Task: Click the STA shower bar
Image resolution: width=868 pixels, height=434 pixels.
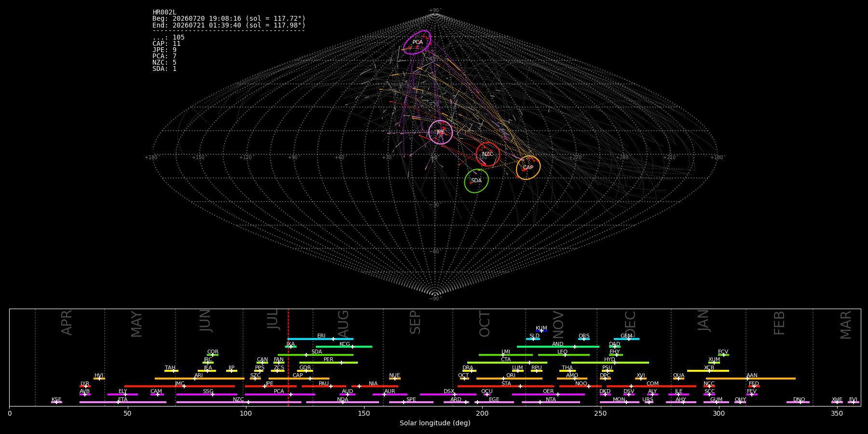Action: point(506,386)
